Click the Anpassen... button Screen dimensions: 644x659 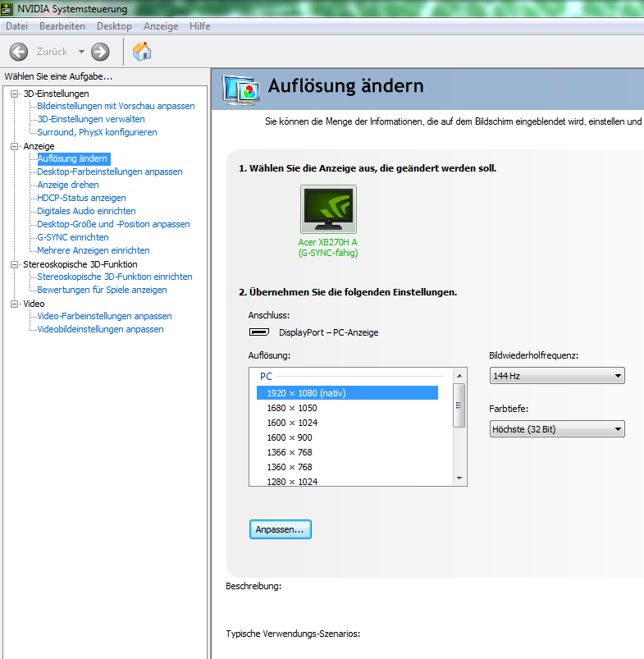[x=281, y=529]
